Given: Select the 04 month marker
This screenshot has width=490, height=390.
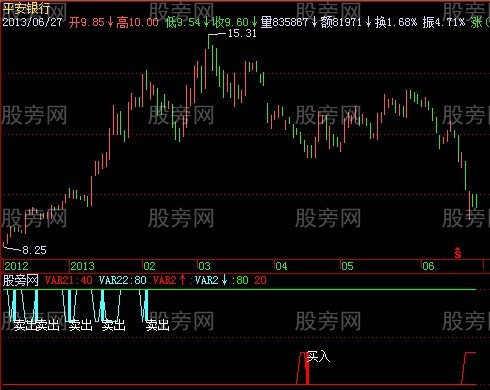Looking at the screenshot, I should pos(281,266).
